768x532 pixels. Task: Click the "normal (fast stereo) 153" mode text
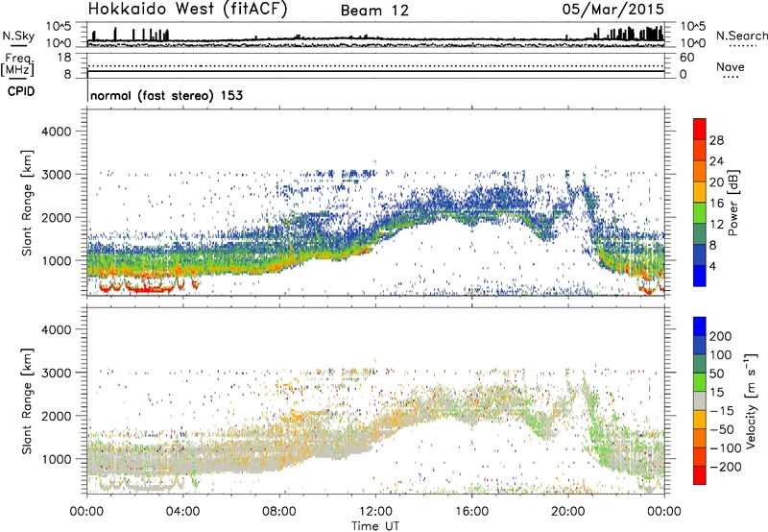(x=166, y=95)
